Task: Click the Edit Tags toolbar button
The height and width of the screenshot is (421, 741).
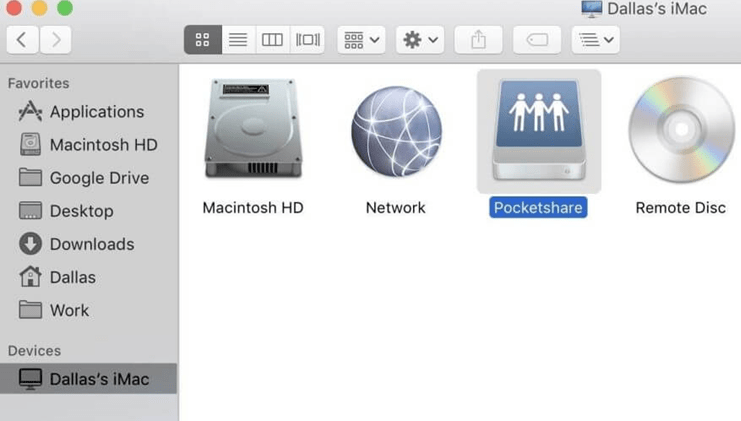Action: tap(537, 40)
